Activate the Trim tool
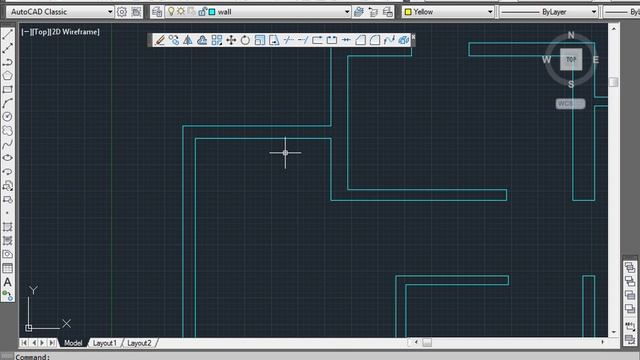Viewport: 640px width, 360px height. pyautogui.click(x=289, y=40)
